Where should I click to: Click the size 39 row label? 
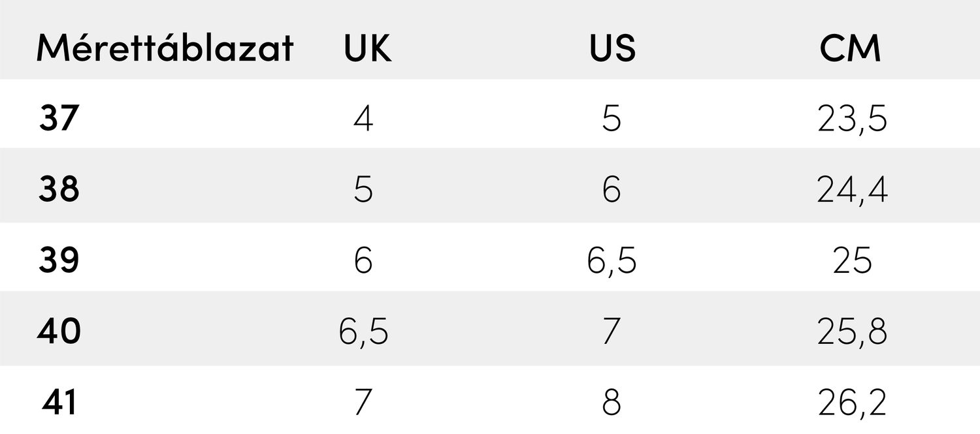click(x=59, y=261)
